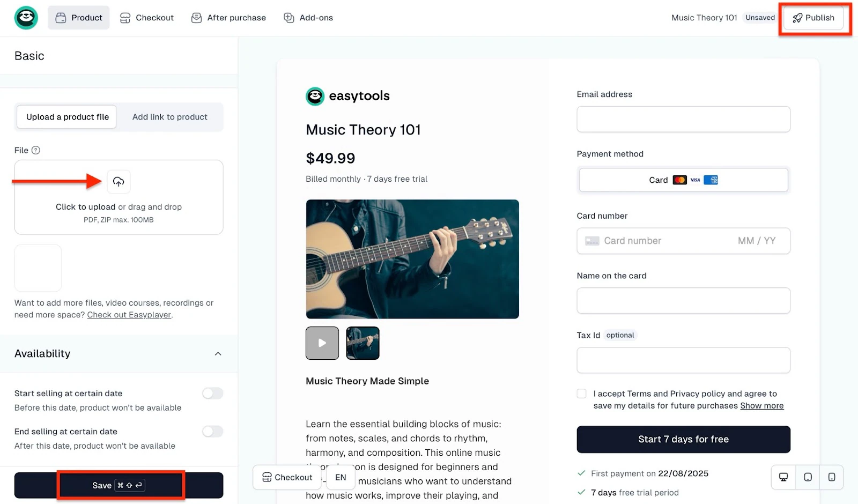The width and height of the screenshot is (858, 504).
Task: Select the guitar image thumbnail
Action: pyautogui.click(x=363, y=343)
